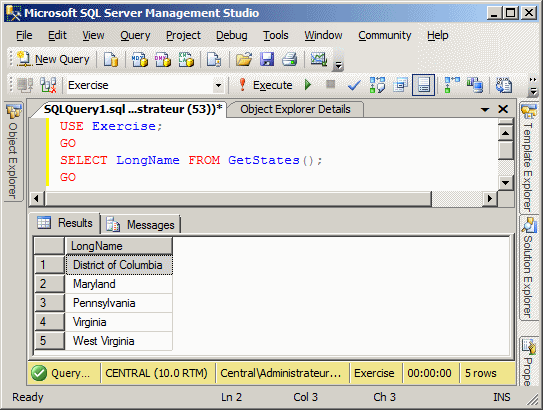This screenshot has width=543, height=410.
Task: Select the Pennsylvania cell
Action: pos(119,303)
